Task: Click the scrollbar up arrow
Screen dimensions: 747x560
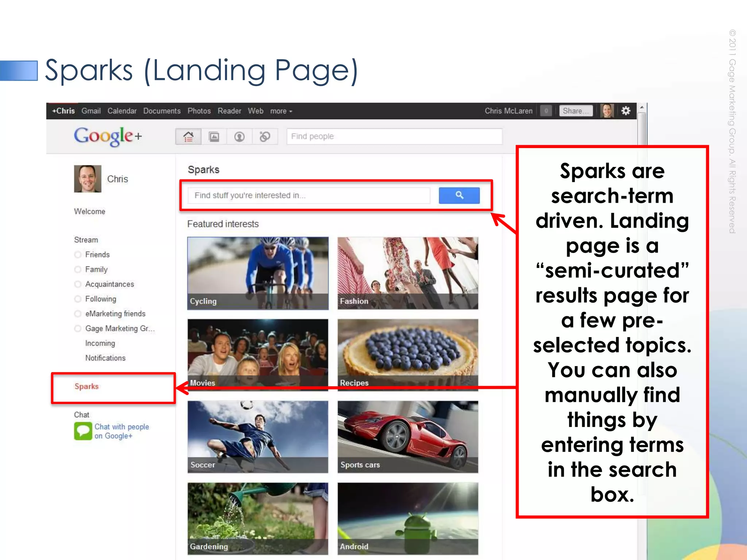Action: [x=642, y=108]
